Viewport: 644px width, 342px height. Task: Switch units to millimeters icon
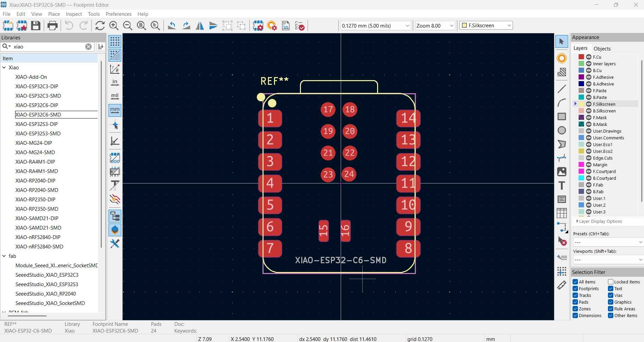click(x=115, y=110)
